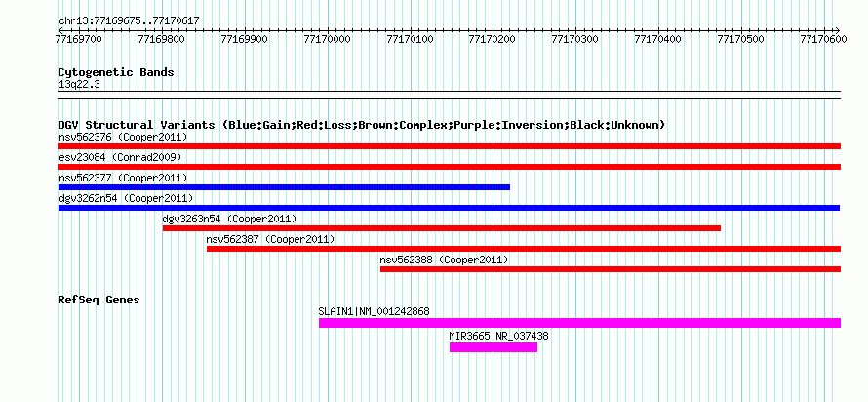
Task: Click the nsv562388 (Cooper2011) label
Action: [444, 260]
